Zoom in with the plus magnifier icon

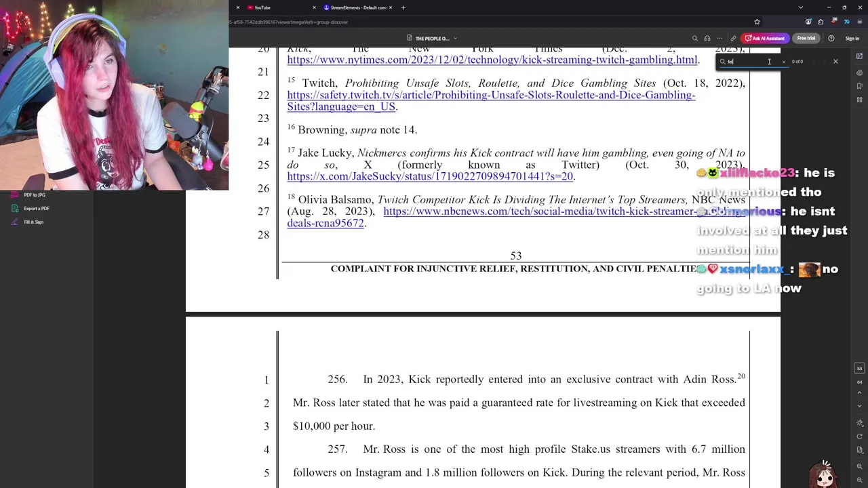pyautogui.click(x=860, y=466)
